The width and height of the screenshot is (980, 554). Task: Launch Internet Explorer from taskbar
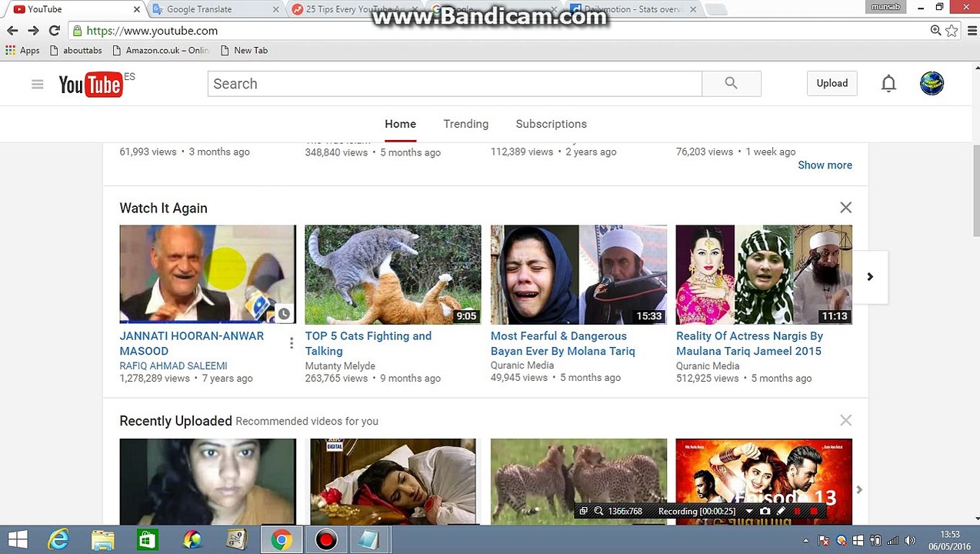(x=58, y=540)
